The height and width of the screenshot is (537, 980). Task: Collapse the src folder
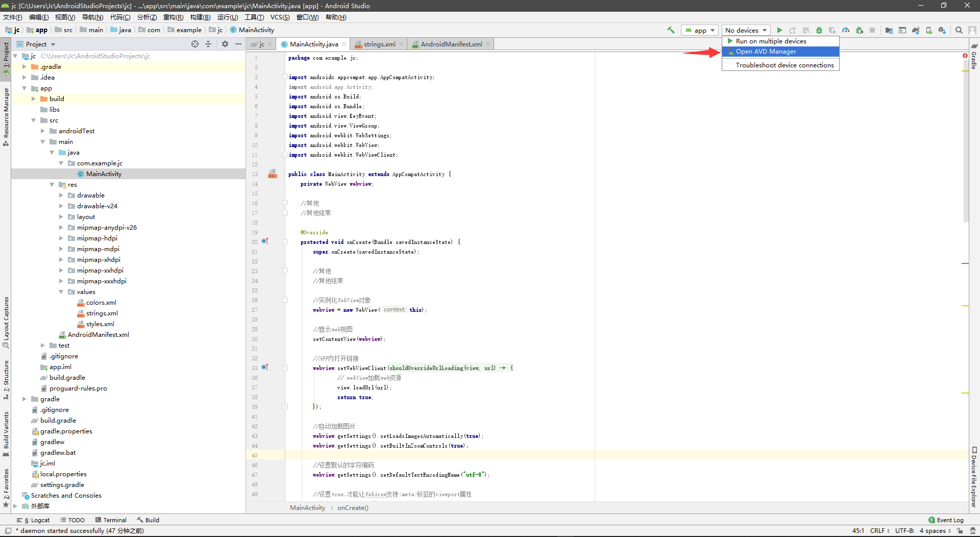click(x=33, y=120)
